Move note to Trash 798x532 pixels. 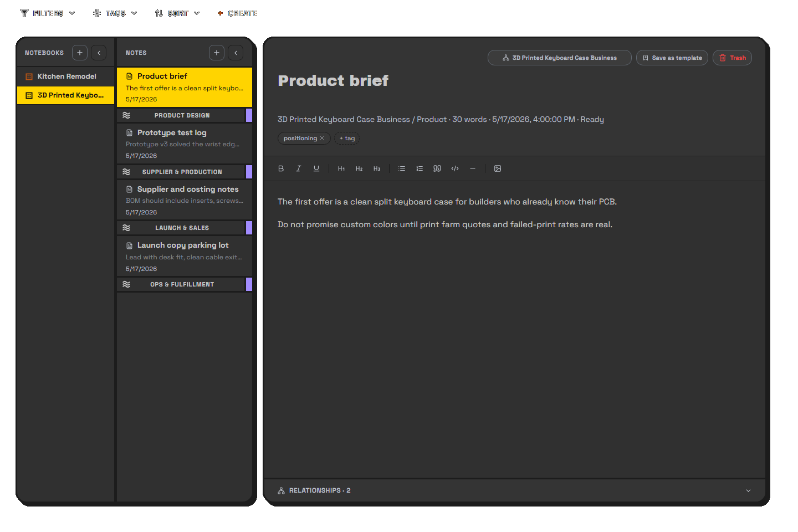[732, 58]
